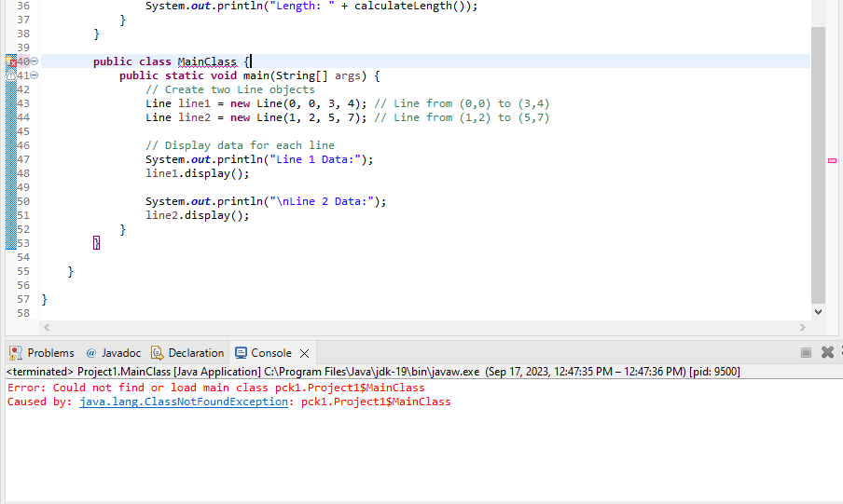843x504 pixels.
Task: Click the horizontal scrollbar left arrow
Action: pos(47,327)
